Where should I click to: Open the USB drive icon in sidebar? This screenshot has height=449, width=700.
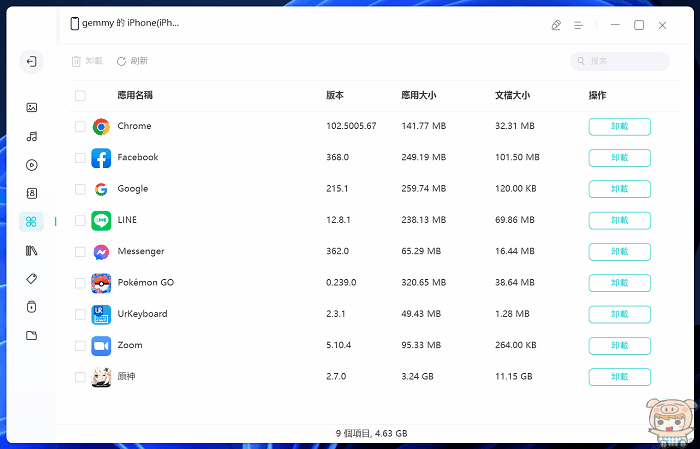(x=32, y=307)
